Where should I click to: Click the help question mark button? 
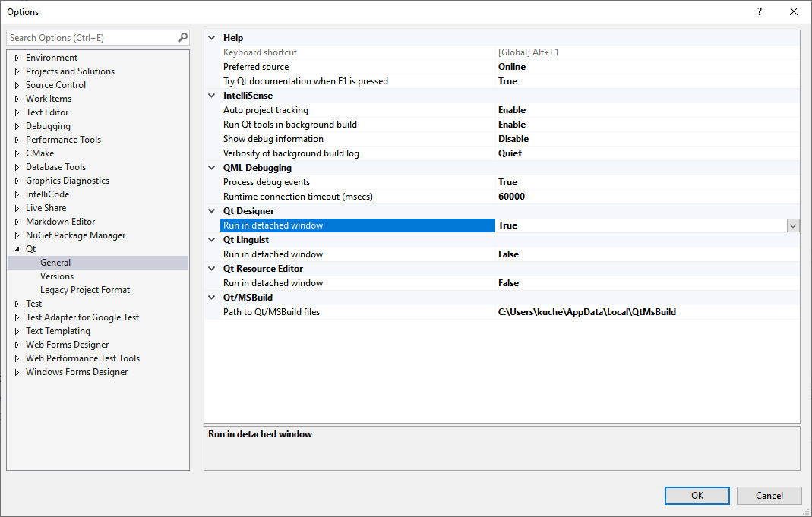point(759,11)
